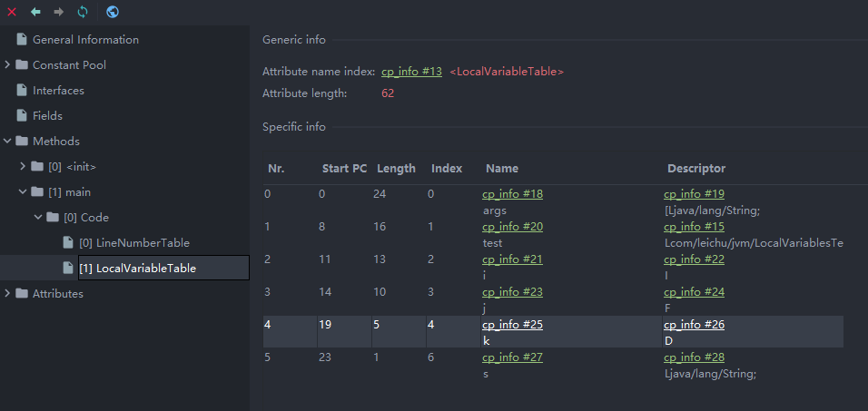Viewport: 868px width, 411px height.
Task: Click the red close X toolbar icon
Action: tap(12, 12)
